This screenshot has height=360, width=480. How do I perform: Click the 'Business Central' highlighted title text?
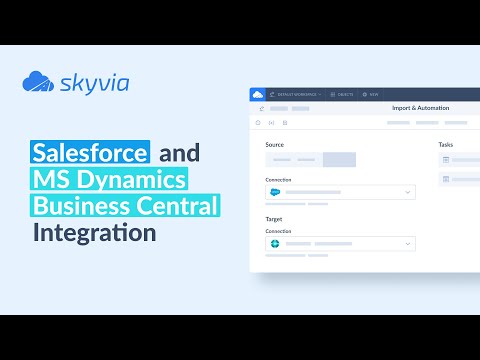coord(125,206)
